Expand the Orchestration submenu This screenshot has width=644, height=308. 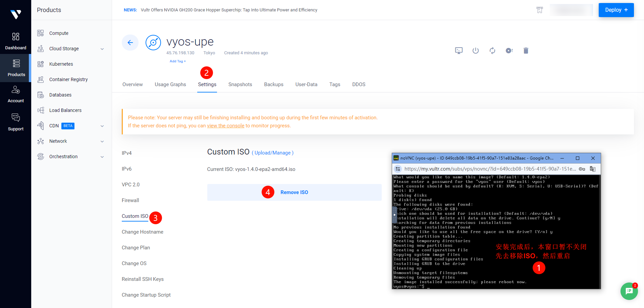click(102, 157)
